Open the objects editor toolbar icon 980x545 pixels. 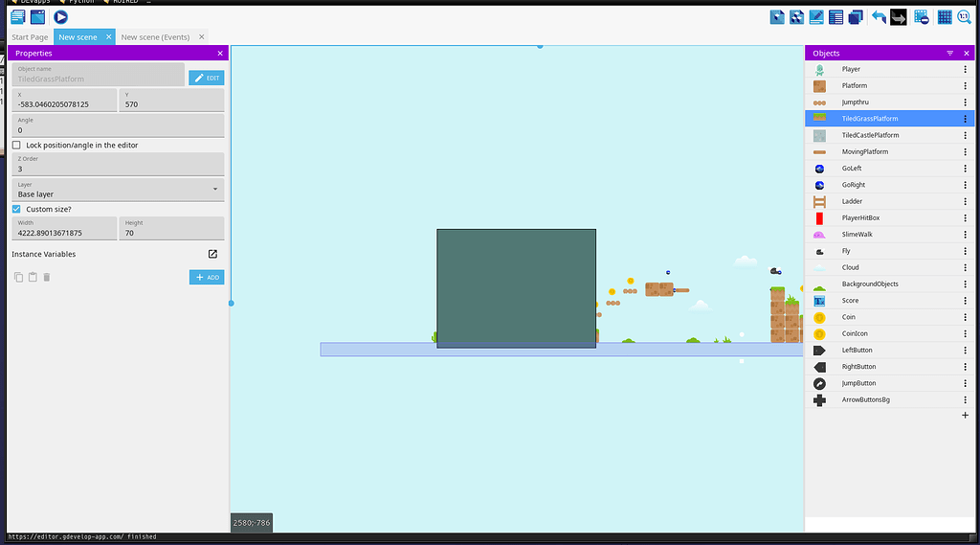[777, 17]
